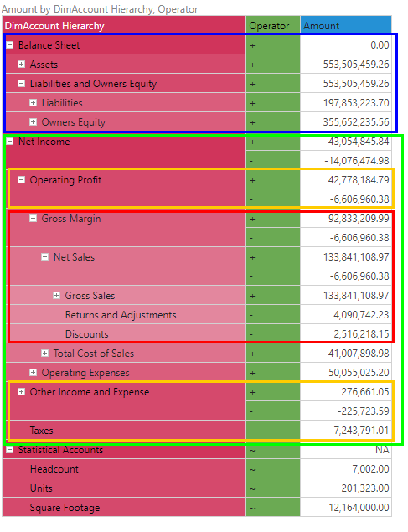Collapse Liabilities and Owners Equity node
The height and width of the screenshot is (532, 408).
22,84
